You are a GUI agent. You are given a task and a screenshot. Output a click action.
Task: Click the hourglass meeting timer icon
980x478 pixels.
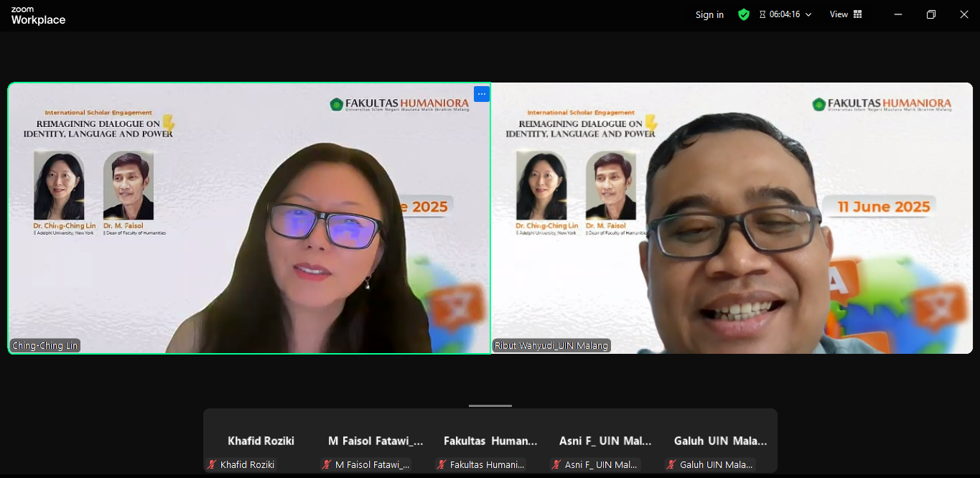click(x=762, y=14)
